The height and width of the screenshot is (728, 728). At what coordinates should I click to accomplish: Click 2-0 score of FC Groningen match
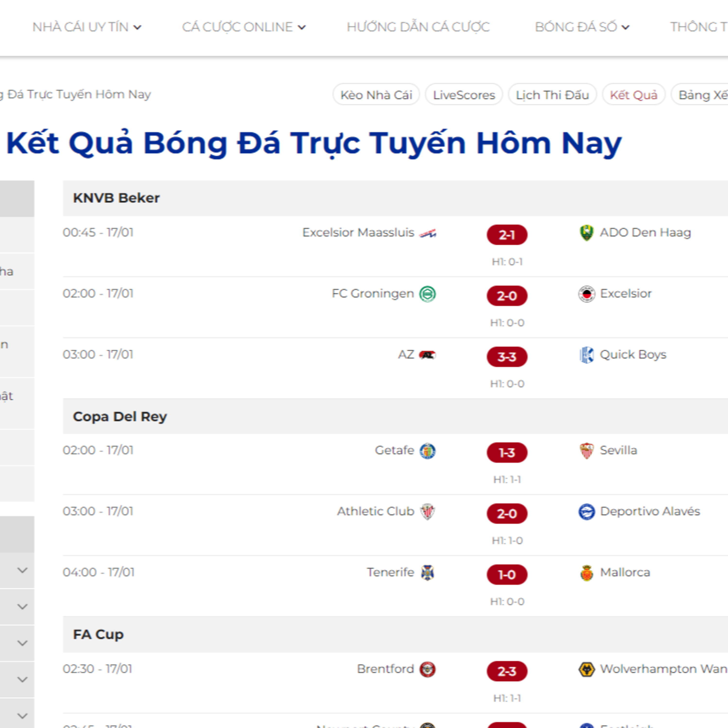(x=507, y=296)
